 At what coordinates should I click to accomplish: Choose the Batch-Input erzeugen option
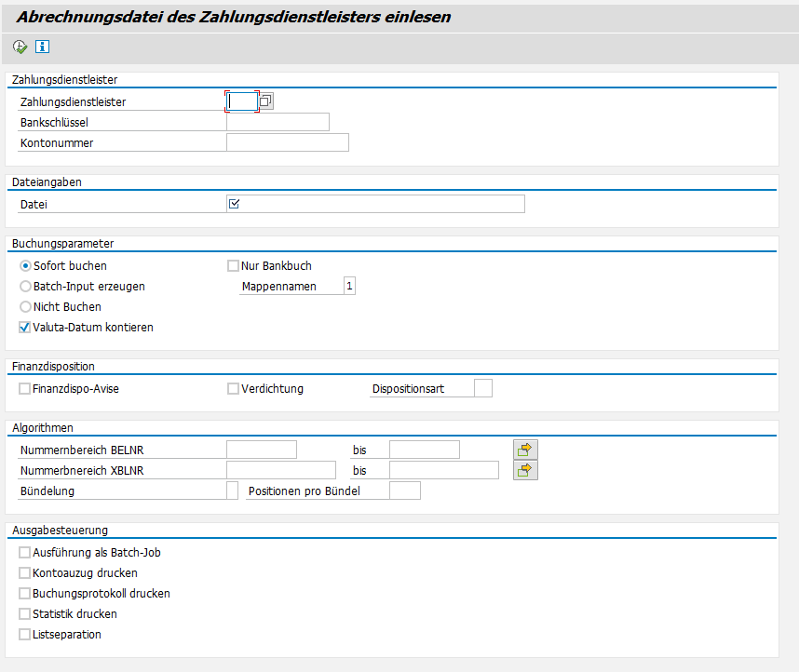click(26, 287)
